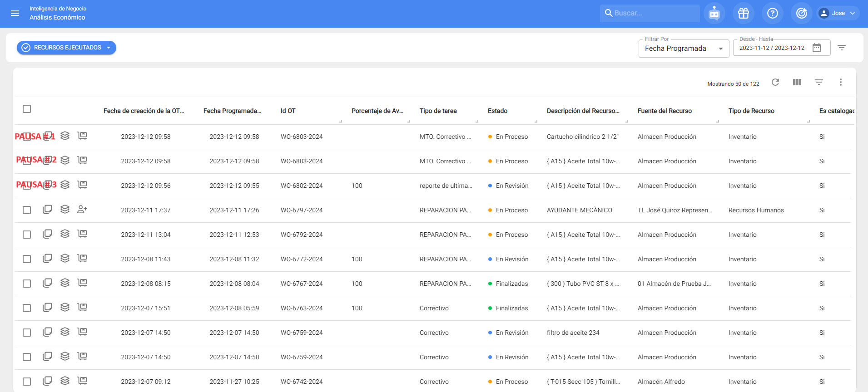Open the help question mark icon
This screenshot has height=392, width=868.
772,13
